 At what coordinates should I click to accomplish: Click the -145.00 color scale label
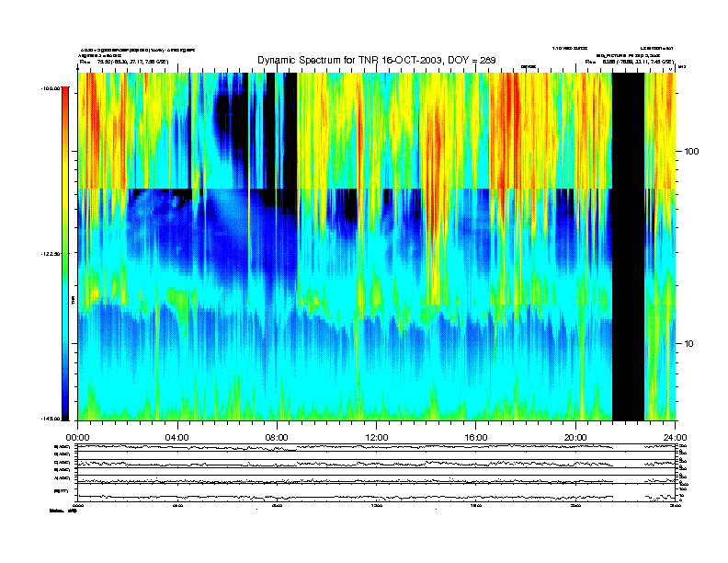51,419
